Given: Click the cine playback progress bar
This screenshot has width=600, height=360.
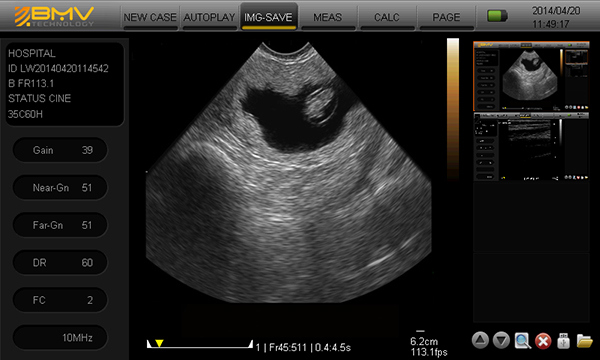Looking at the screenshot, I should point(200,344).
